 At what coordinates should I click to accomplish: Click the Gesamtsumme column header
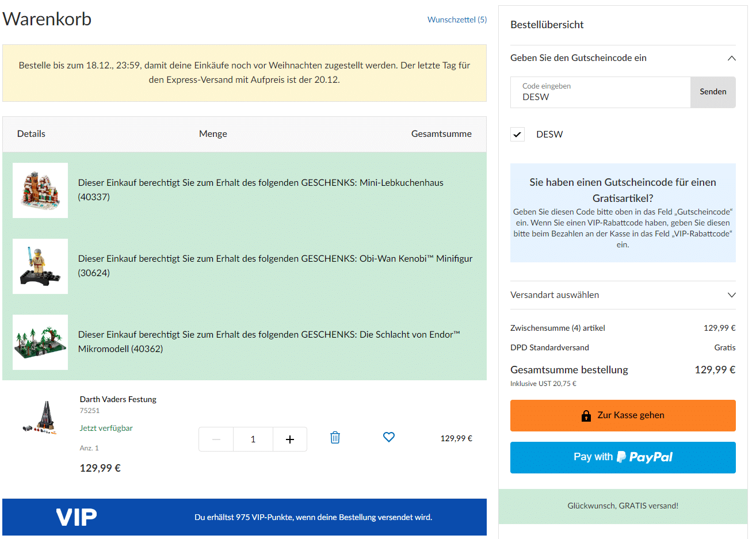click(x=441, y=134)
